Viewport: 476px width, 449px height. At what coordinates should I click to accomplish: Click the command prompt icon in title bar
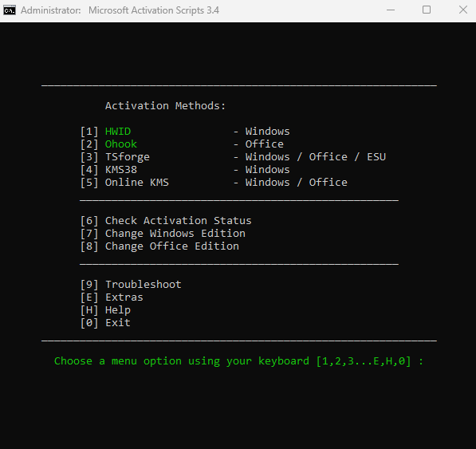[x=10, y=10]
